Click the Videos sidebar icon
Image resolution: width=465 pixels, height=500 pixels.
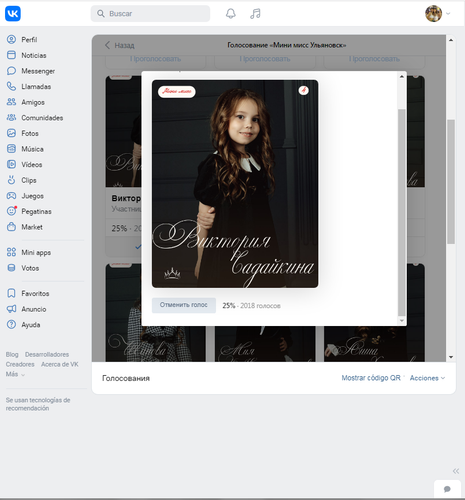[11, 165]
